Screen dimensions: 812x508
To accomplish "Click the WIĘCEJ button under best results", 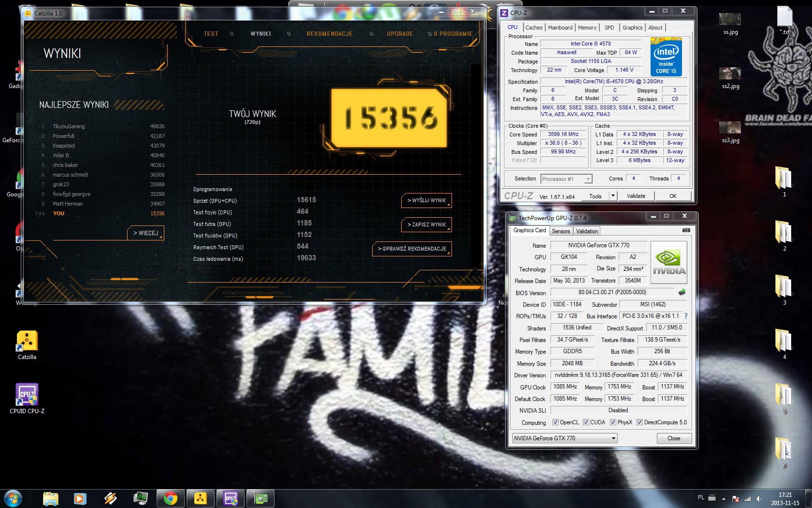I will pyautogui.click(x=145, y=233).
